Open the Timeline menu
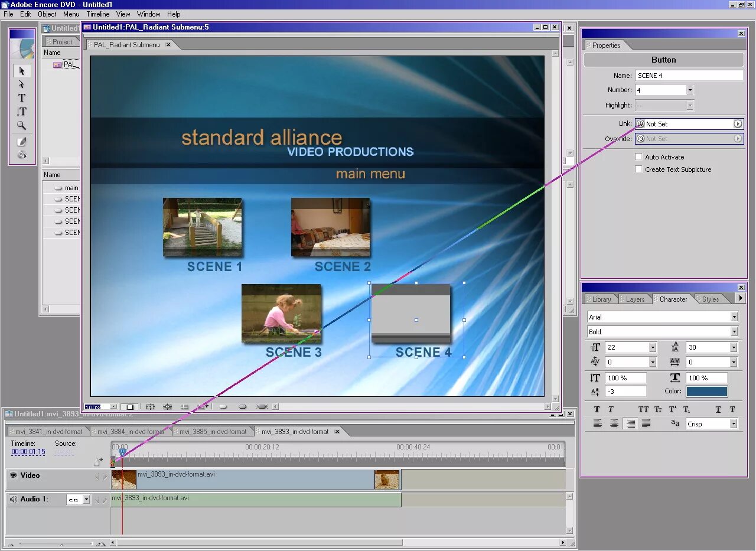This screenshot has width=756, height=551. pyautogui.click(x=97, y=14)
